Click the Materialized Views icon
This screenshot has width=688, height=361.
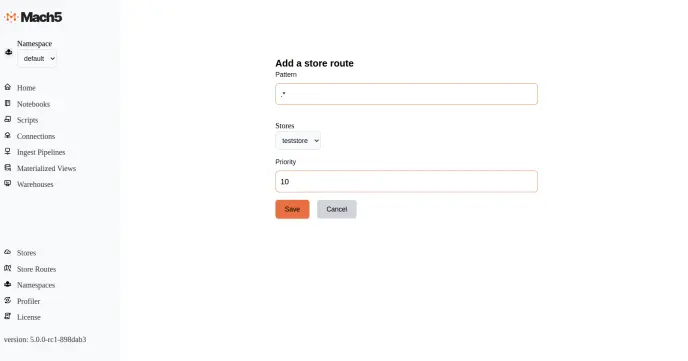pyautogui.click(x=7, y=168)
